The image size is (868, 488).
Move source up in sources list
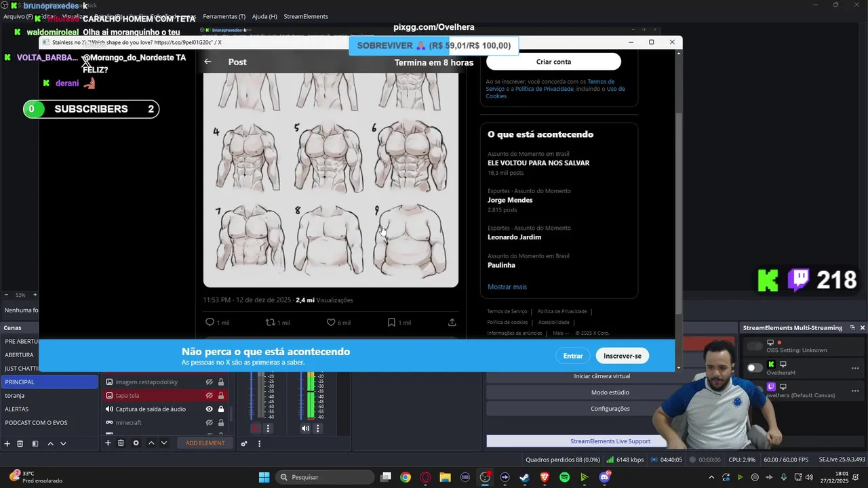coord(151,443)
